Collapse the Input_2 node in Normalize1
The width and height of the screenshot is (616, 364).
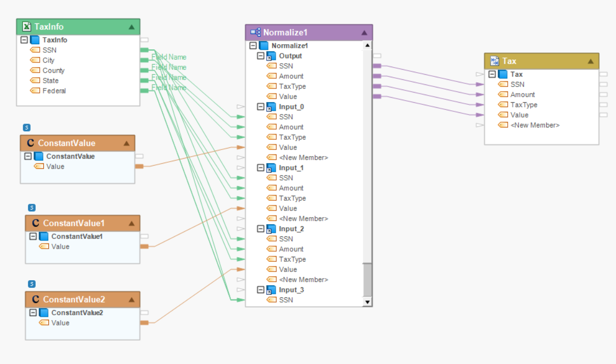click(x=260, y=229)
